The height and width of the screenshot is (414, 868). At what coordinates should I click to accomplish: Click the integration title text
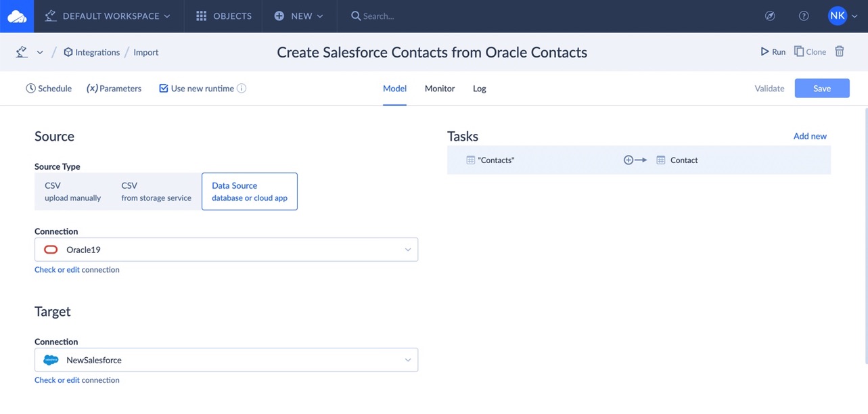pyautogui.click(x=432, y=52)
